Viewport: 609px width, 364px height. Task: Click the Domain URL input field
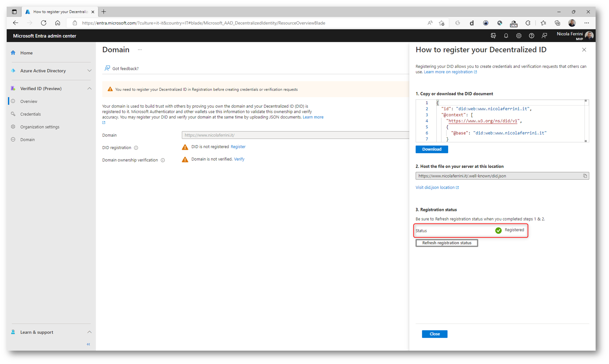coord(295,135)
